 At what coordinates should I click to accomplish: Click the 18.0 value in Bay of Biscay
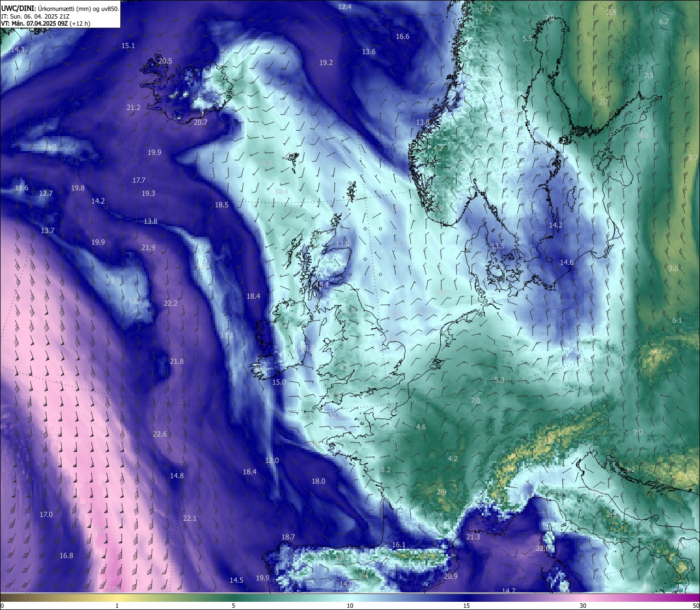coord(318,481)
